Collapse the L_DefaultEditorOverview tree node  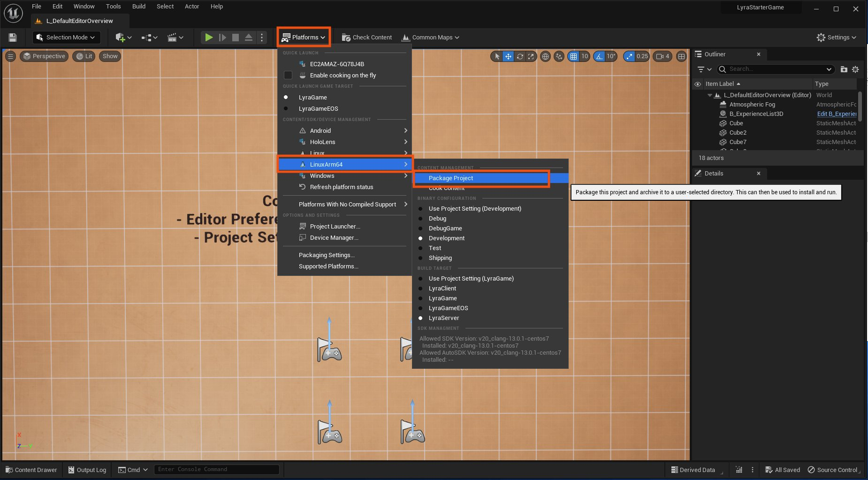pyautogui.click(x=709, y=95)
